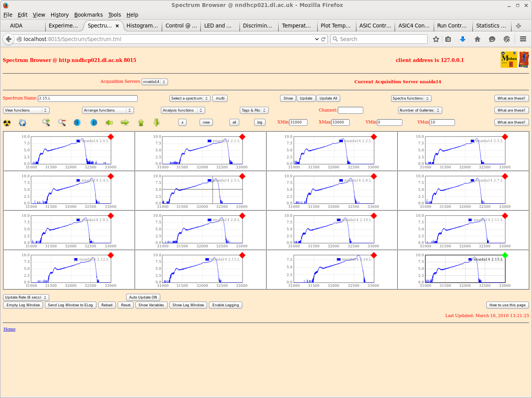The width and height of the screenshot is (532, 398).
Task: Click the Firefox back arrow button
Action: 9,39
